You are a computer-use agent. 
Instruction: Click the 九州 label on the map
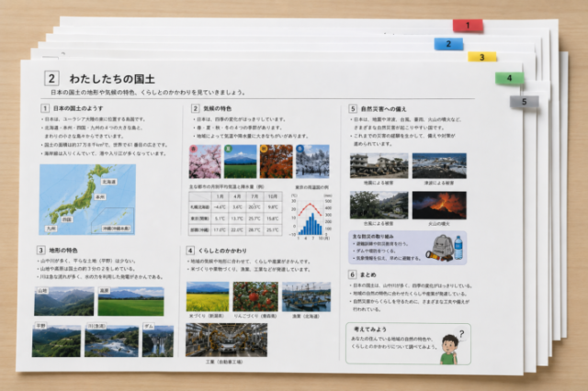51,228
